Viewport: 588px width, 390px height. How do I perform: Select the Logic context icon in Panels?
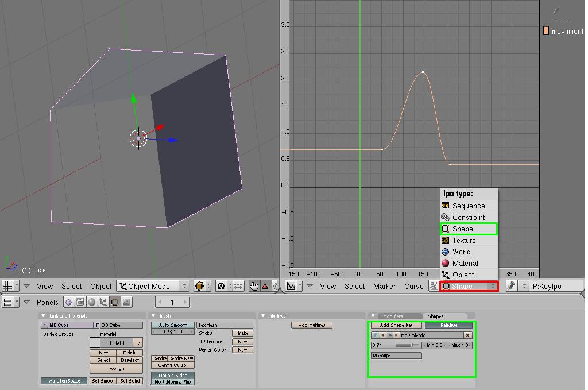click(69, 302)
